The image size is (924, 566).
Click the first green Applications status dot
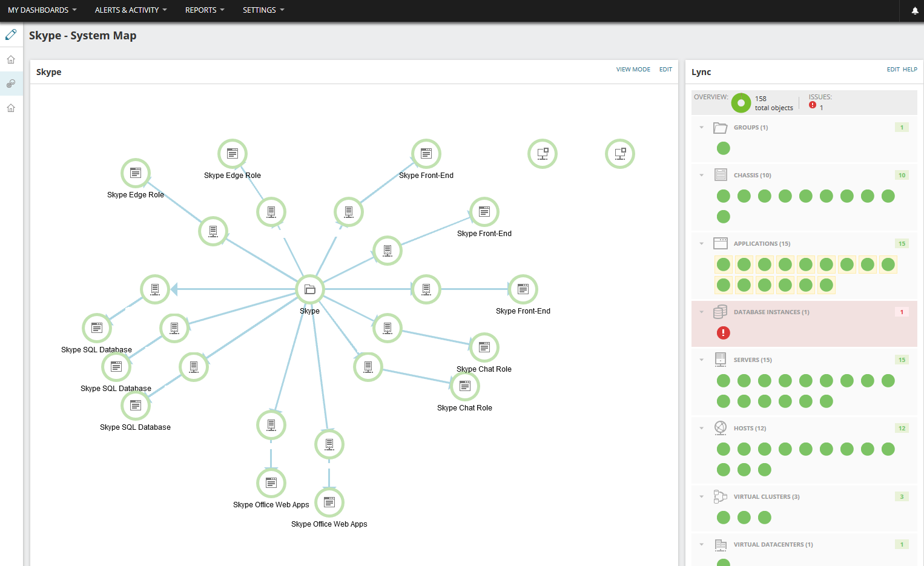tap(724, 265)
